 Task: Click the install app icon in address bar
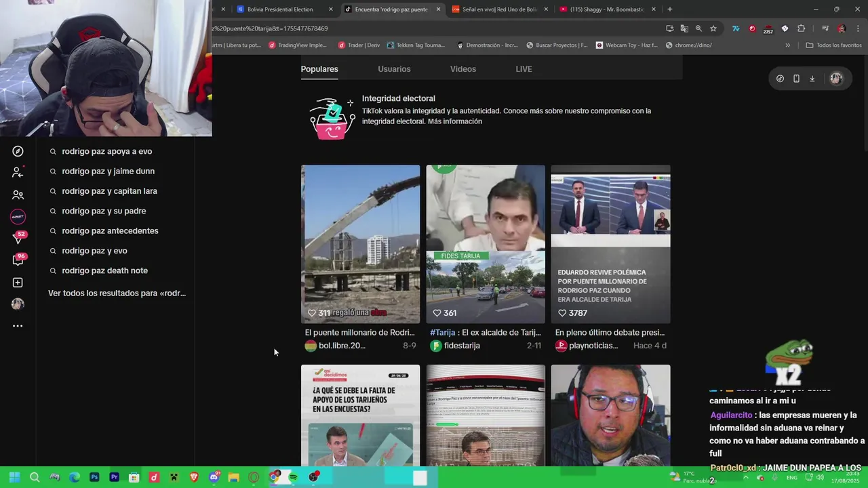[670, 28]
